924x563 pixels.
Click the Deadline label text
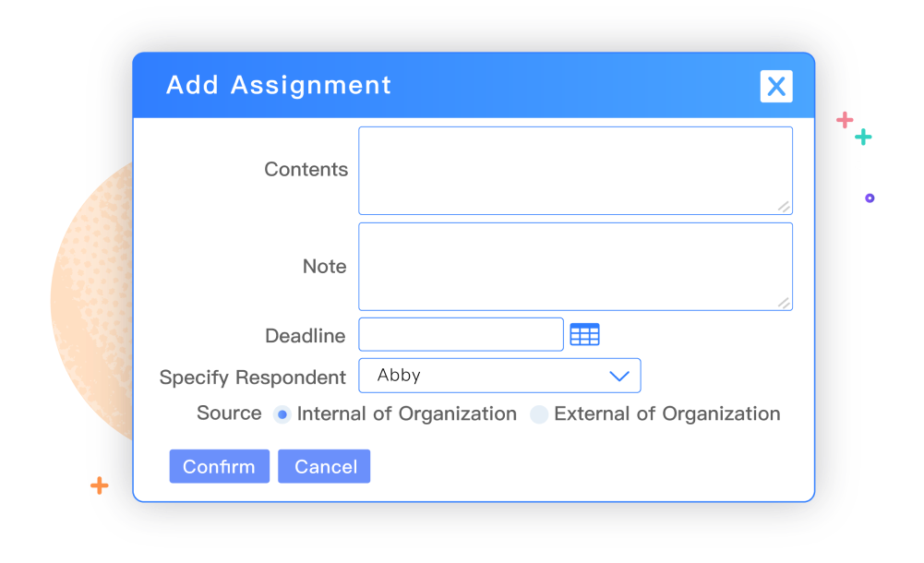coord(305,336)
